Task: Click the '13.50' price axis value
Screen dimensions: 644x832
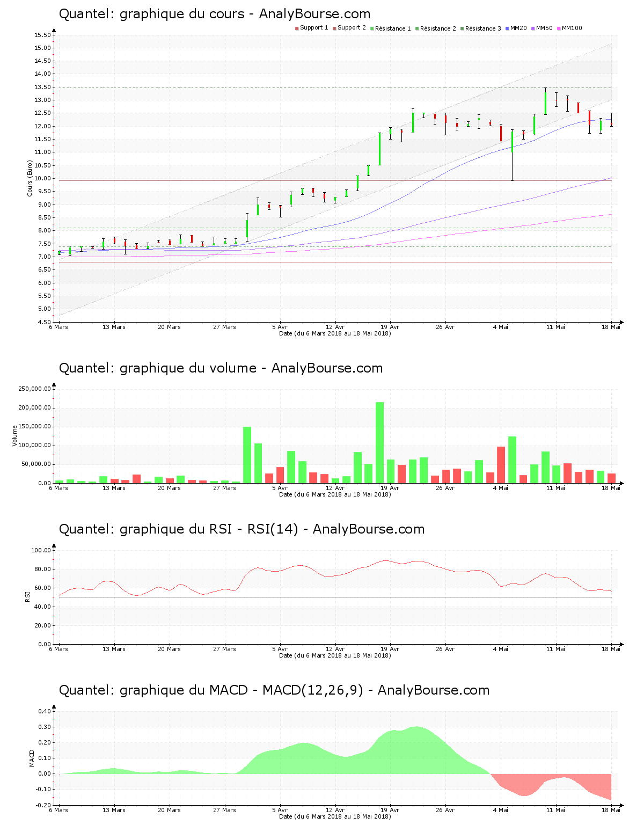Action: coord(42,87)
